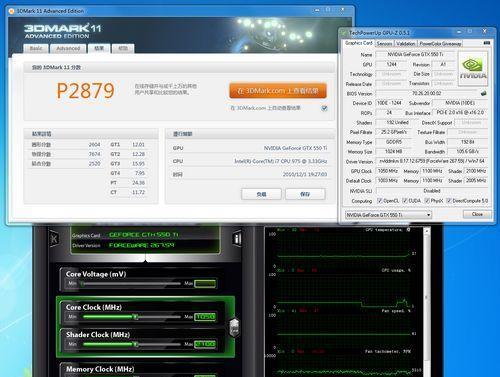Click the GPU-Z Close button
500x377 pixels.
(477, 214)
